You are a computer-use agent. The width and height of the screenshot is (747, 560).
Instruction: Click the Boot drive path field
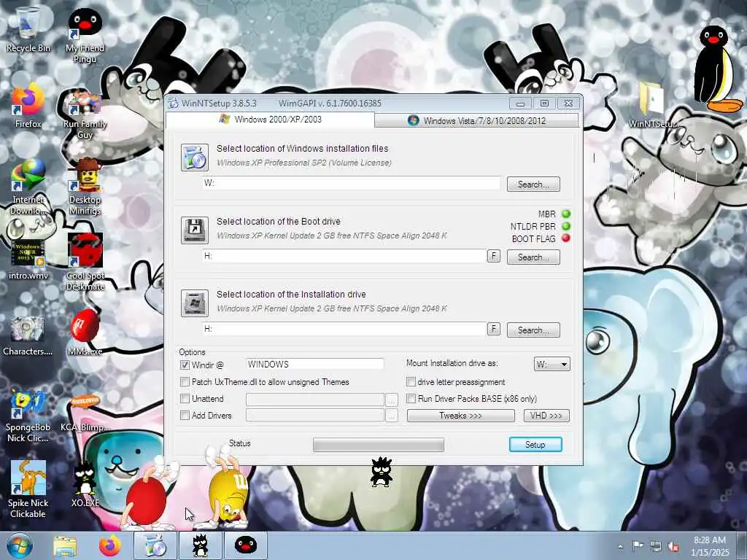344,256
